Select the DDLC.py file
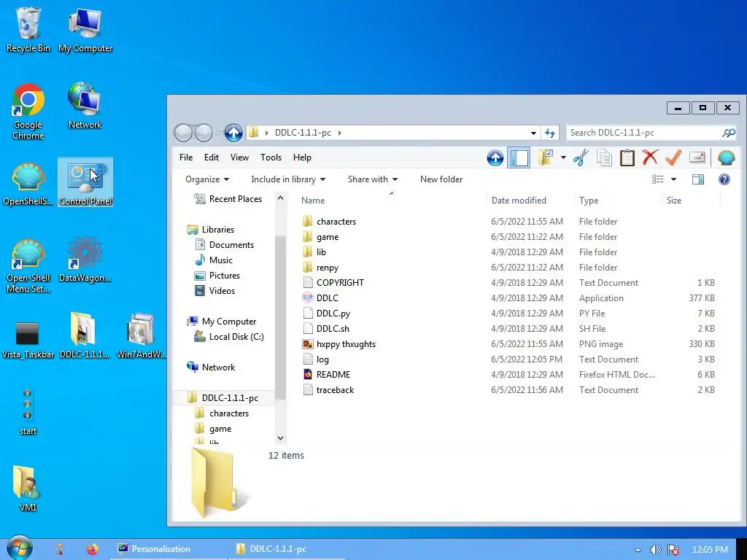 tap(333, 314)
